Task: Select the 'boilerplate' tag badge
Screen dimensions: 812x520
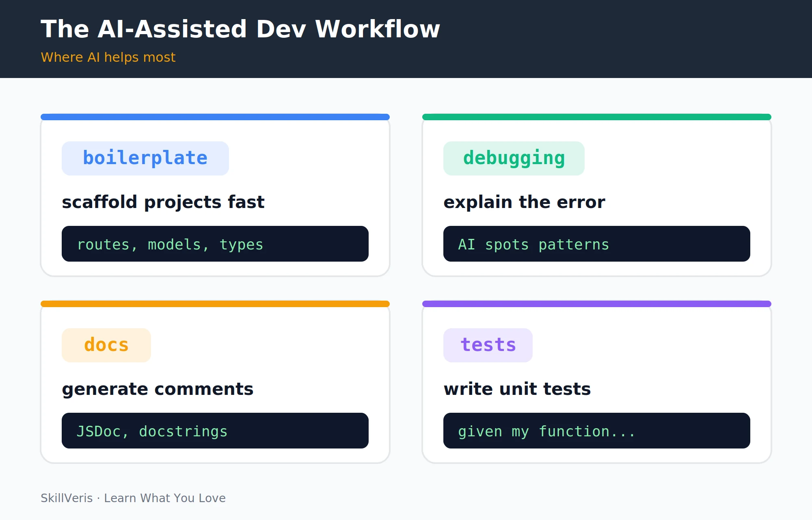Action: (x=145, y=158)
